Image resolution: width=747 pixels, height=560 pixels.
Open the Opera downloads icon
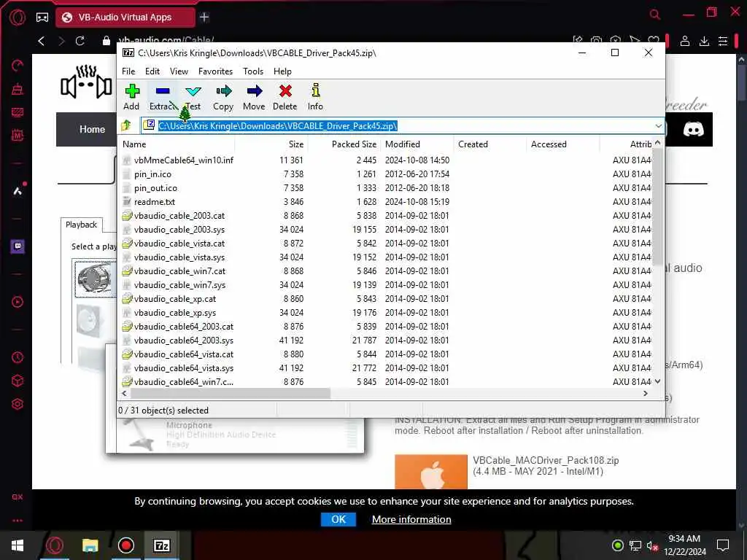[x=704, y=41]
